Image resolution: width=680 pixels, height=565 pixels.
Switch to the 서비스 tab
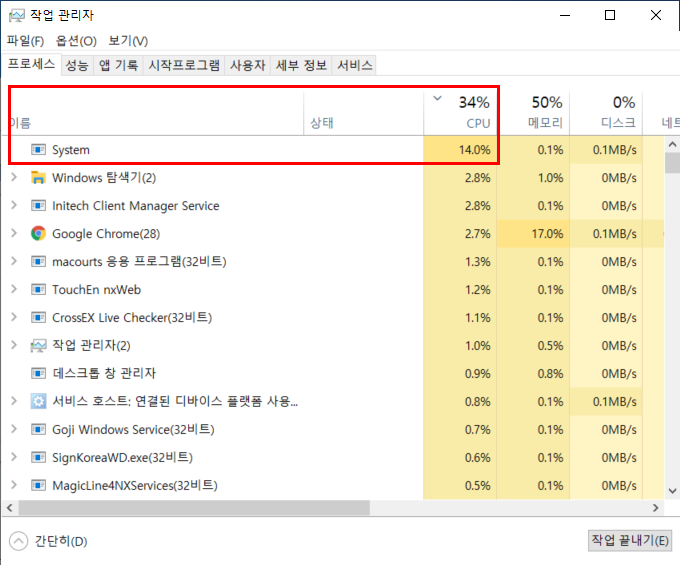tap(355, 65)
